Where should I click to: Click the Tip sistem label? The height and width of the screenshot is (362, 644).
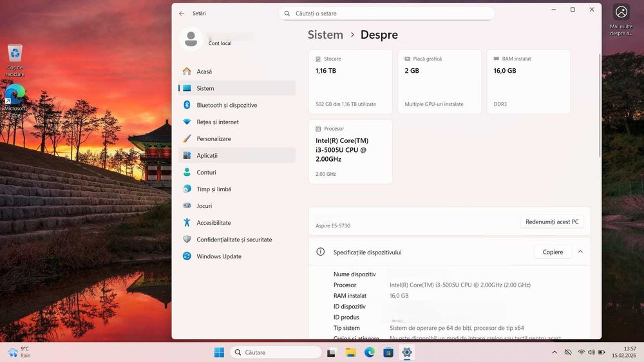tap(346, 327)
